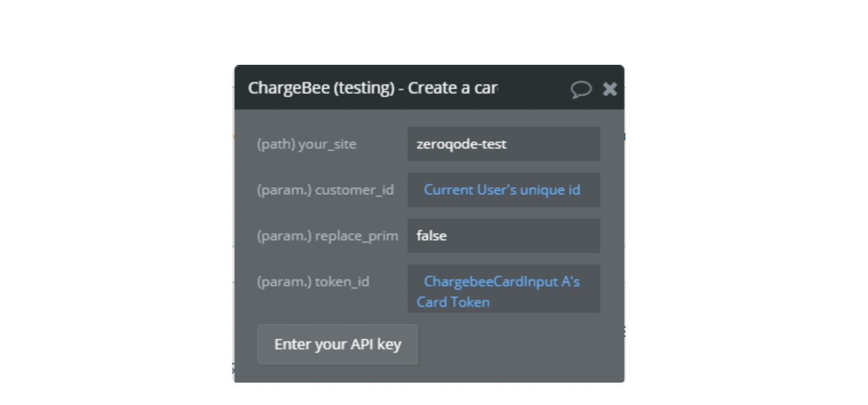This screenshot has height=405, width=868.
Task: Click the (param.) replace_prim label
Action: (x=327, y=236)
